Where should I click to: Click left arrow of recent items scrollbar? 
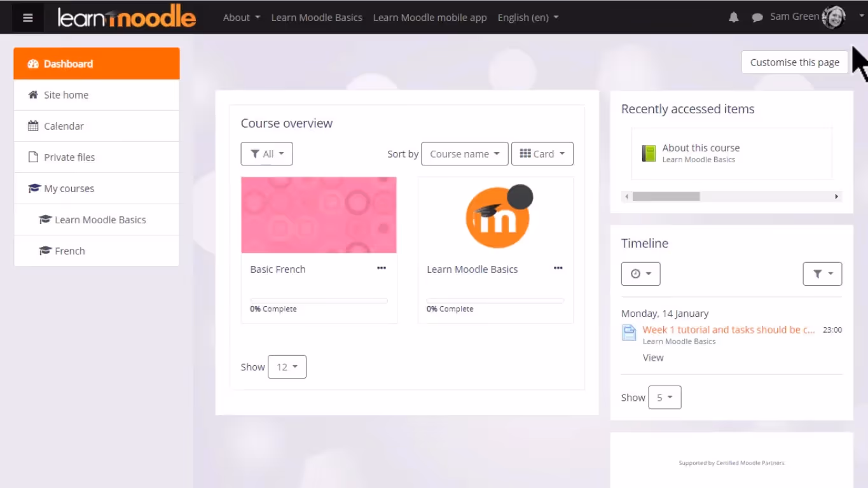coord(627,197)
